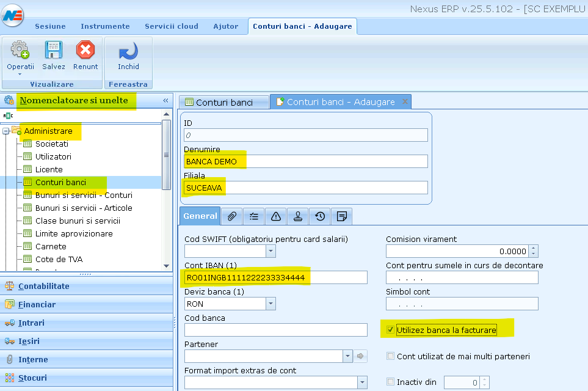The image size is (588, 391).
Task: Open the list details tab icon
Action: click(254, 216)
